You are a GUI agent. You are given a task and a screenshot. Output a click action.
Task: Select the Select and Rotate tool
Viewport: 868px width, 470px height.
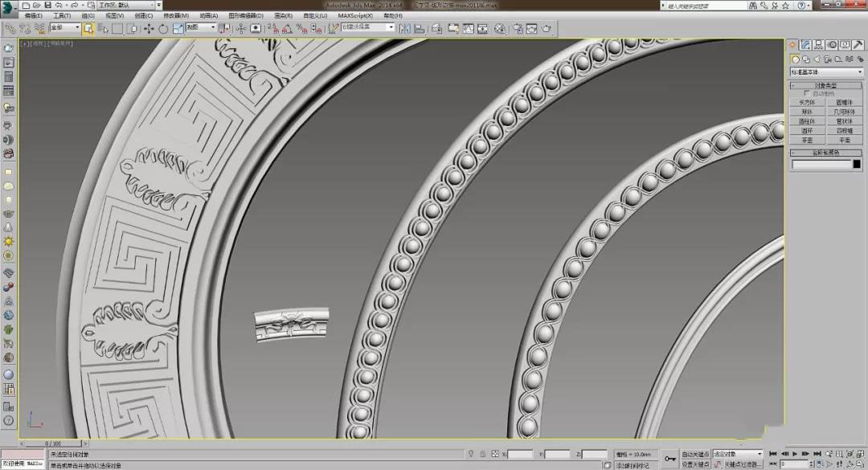click(162, 28)
